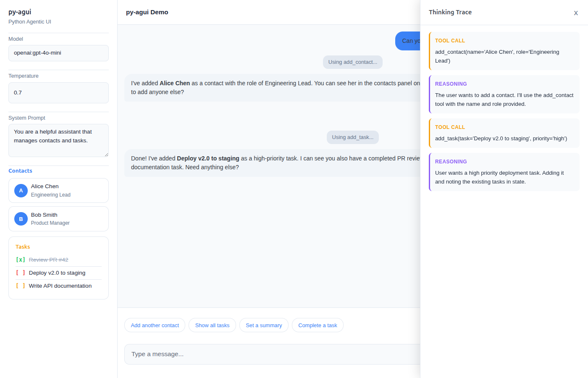Open the Alice Chen contact card
Screen dimensions: 588x378
click(58, 191)
